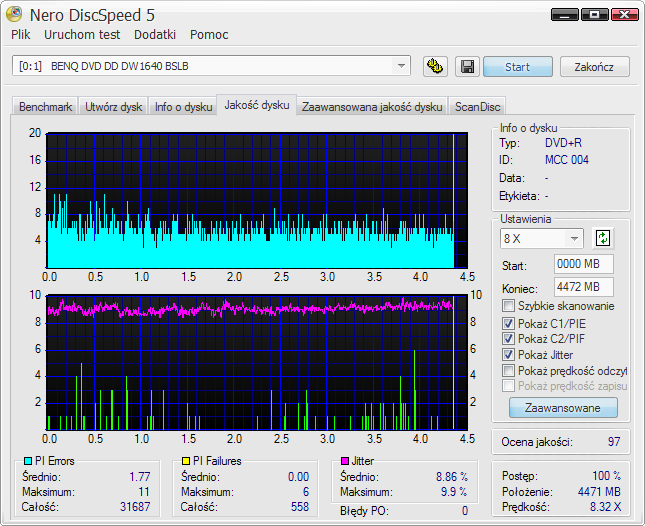Screen dimensions: 645x526
Task: Click the DVD+R disc type value
Action: pyautogui.click(x=563, y=143)
